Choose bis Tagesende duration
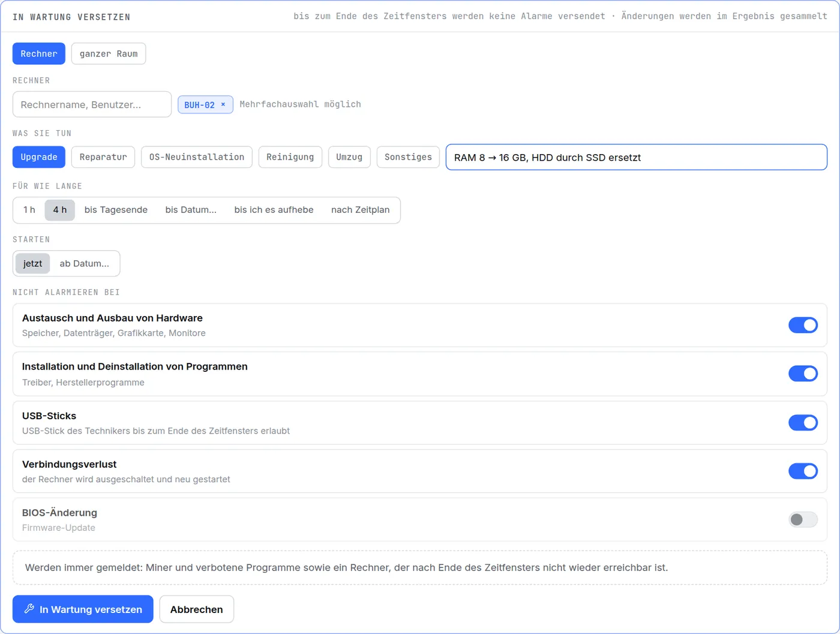Screen dimensions: 840x634 point(116,210)
